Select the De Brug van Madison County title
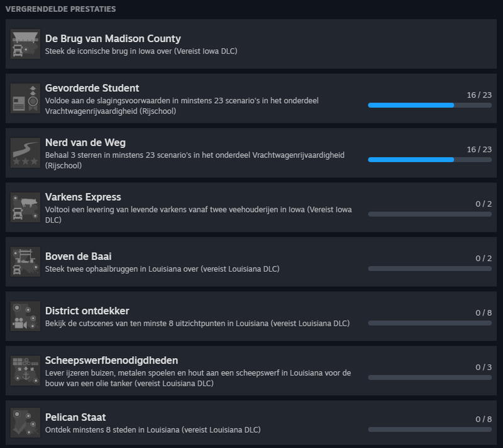Viewport: 503px width, 448px height. click(113, 38)
